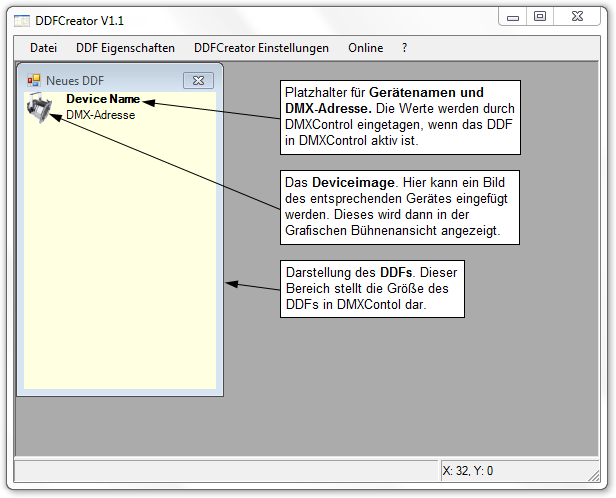Open the question mark help menu
Viewport: 616px width, 498px height.
(405, 47)
